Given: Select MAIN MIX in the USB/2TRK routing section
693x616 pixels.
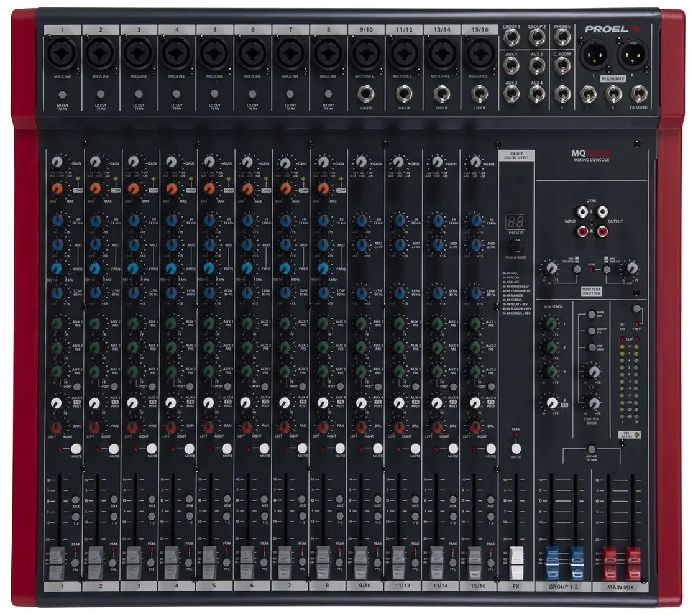Looking at the screenshot, I should pos(592,315).
